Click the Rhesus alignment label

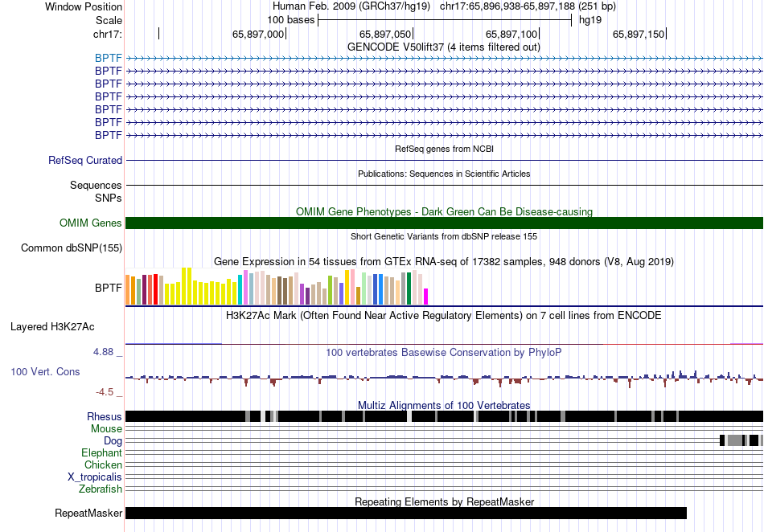pos(105,416)
